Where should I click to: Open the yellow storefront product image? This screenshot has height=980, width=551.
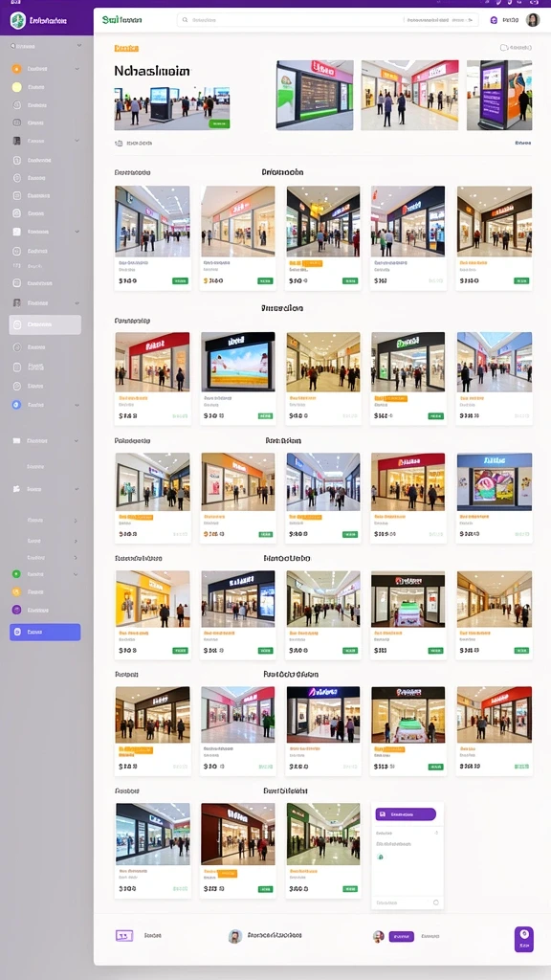tap(153, 599)
